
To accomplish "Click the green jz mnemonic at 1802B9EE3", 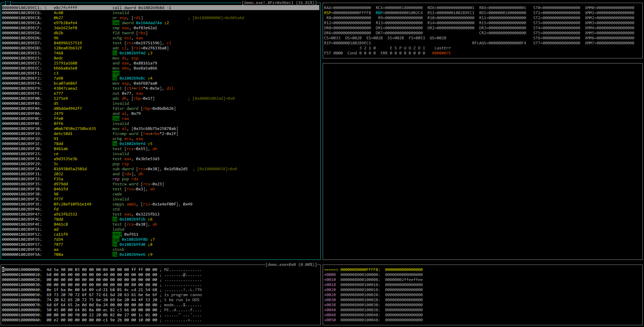I will pos(115,53).
